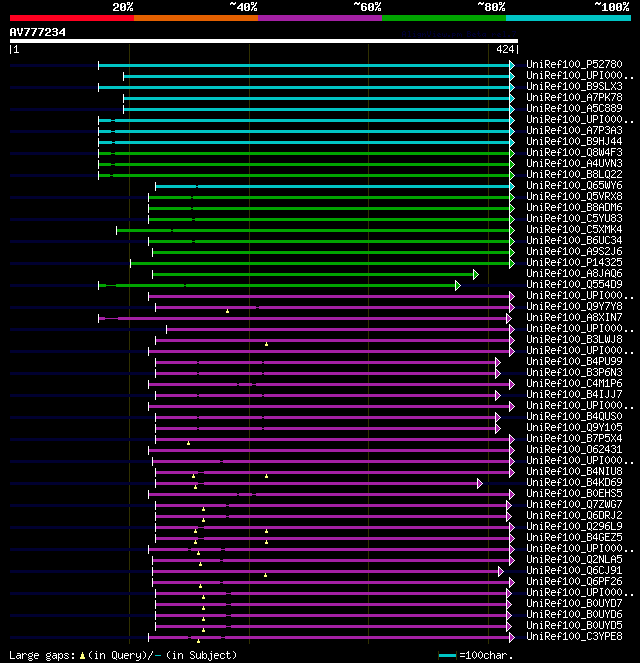The height and width of the screenshot is (663, 640).
Task: Click the white AV777234 query sequence bar
Action: (x=264, y=41)
